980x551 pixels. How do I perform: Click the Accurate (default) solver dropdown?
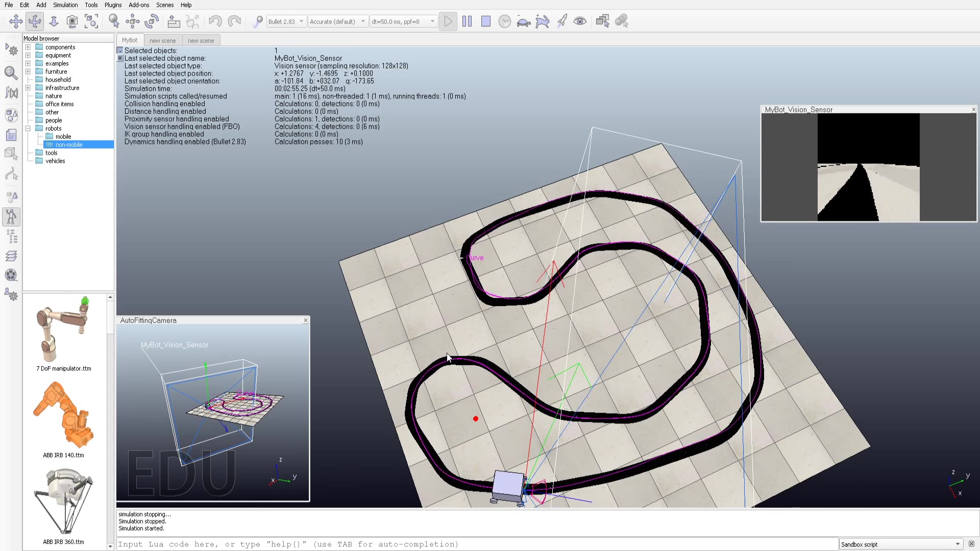[335, 21]
